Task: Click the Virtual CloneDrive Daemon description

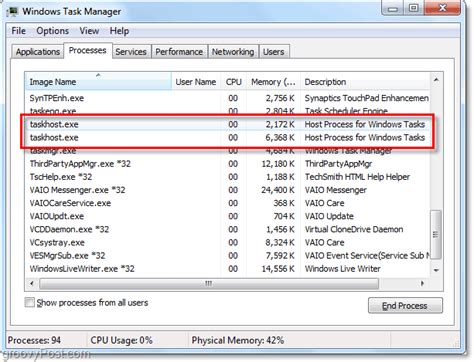Action: (x=354, y=229)
